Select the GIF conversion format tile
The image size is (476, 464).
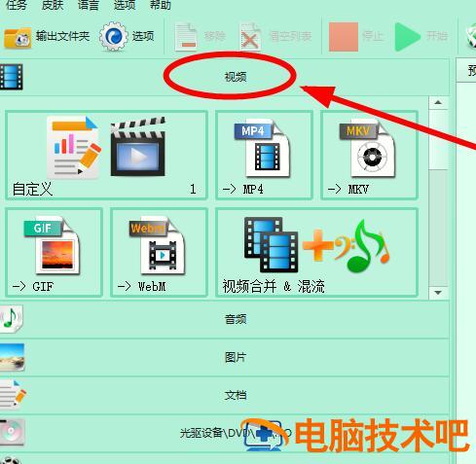click(54, 252)
